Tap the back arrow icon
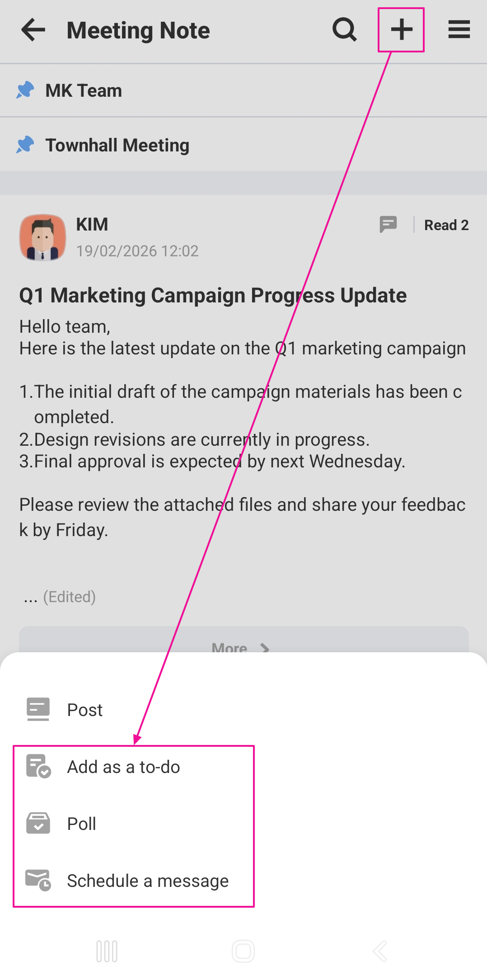 pos(33,30)
